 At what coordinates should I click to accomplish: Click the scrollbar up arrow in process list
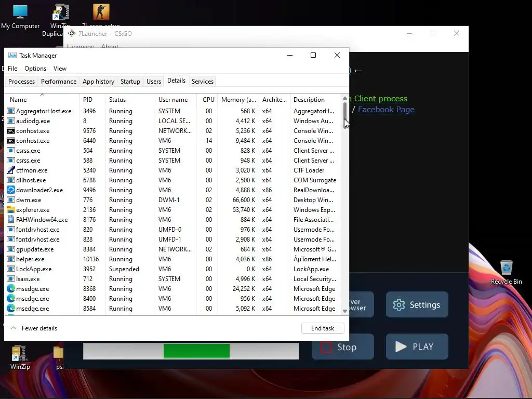click(x=345, y=98)
